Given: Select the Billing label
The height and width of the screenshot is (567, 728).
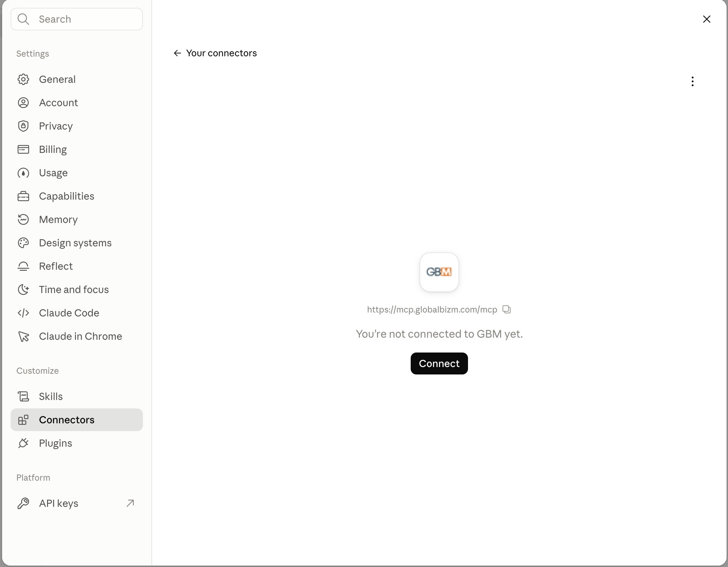Looking at the screenshot, I should (x=53, y=149).
